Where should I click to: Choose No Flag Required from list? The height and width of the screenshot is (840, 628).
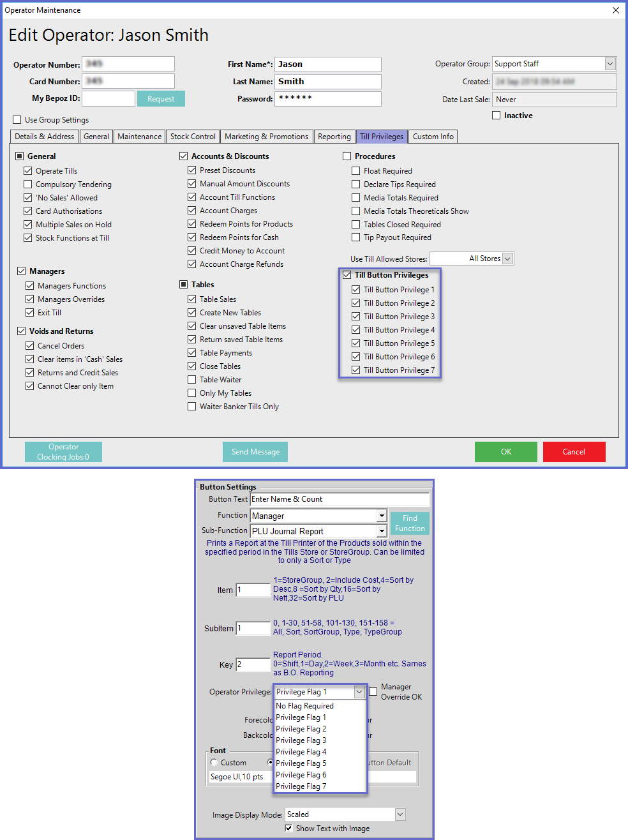tap(320, 706)
